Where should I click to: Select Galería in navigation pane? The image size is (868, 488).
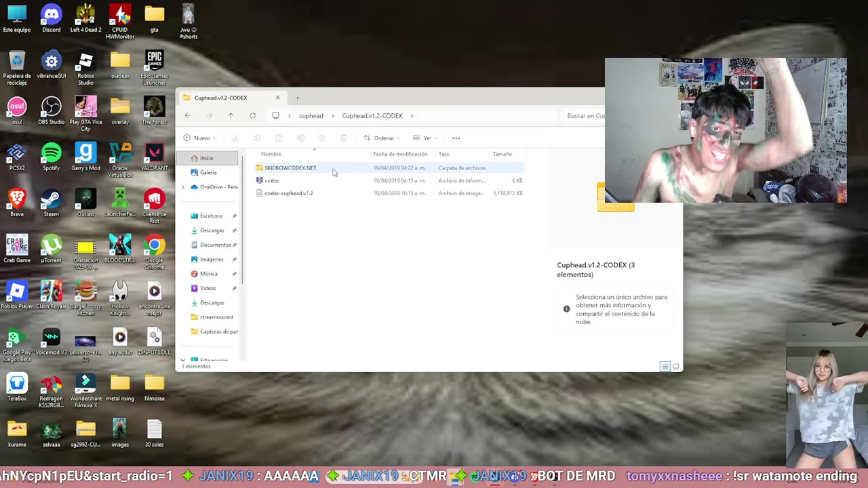click(208, 172)
